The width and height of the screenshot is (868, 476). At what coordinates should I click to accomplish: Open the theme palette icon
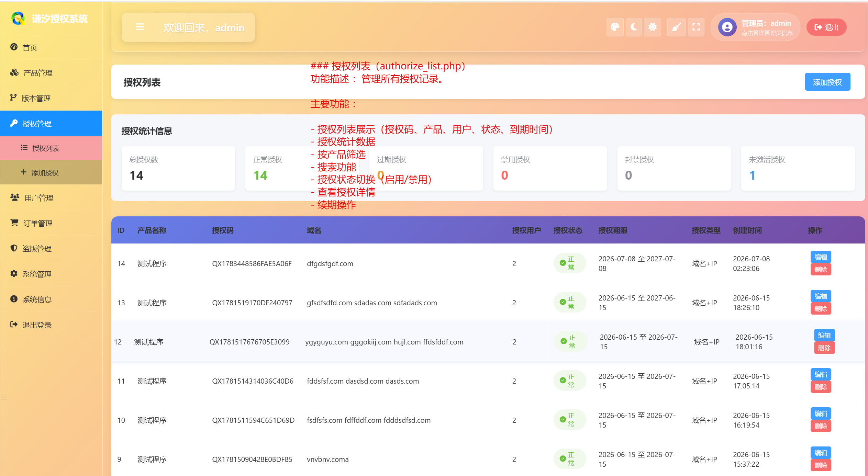pyautogui.click(x=615, y=27)
